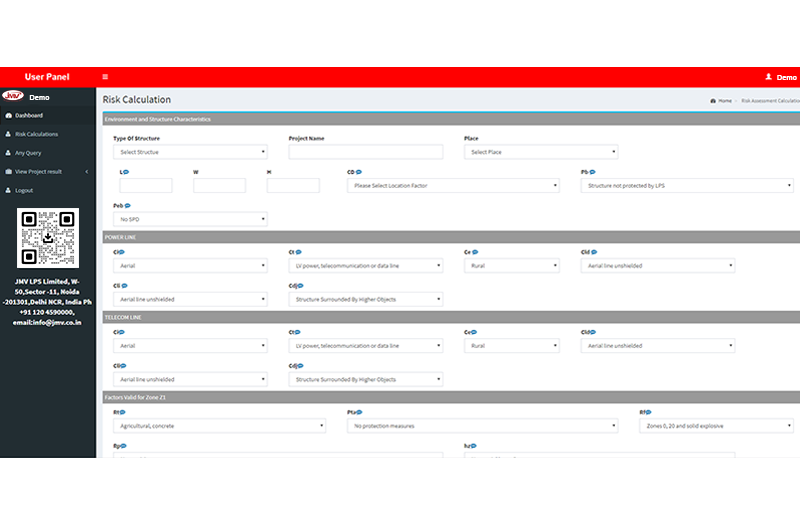Open Pb 'Structure not protected by LPS' dropdown

point(687,186)
